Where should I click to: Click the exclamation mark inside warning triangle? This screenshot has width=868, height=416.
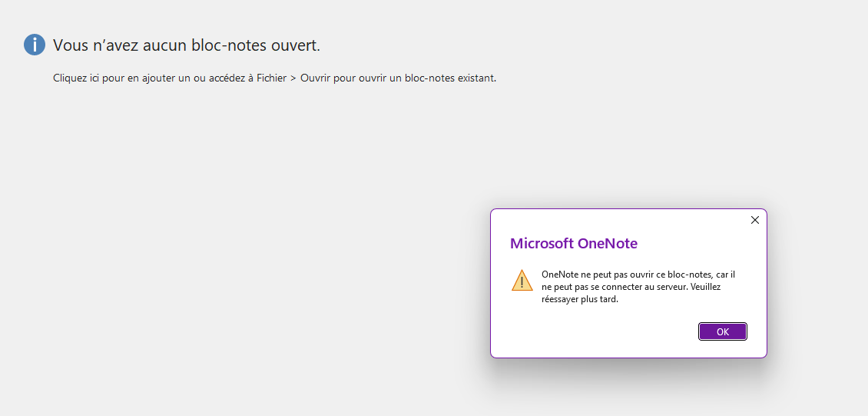522,282
